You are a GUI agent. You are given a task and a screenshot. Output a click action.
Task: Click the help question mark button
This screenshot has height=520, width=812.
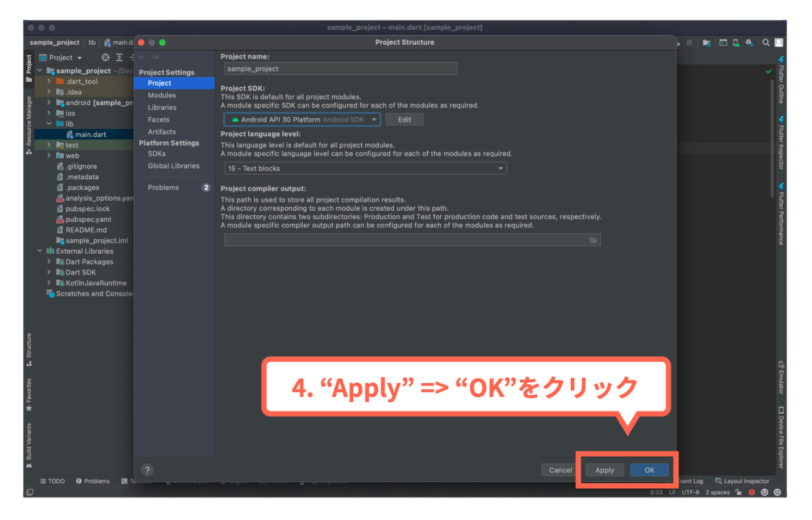click(147, 470)
